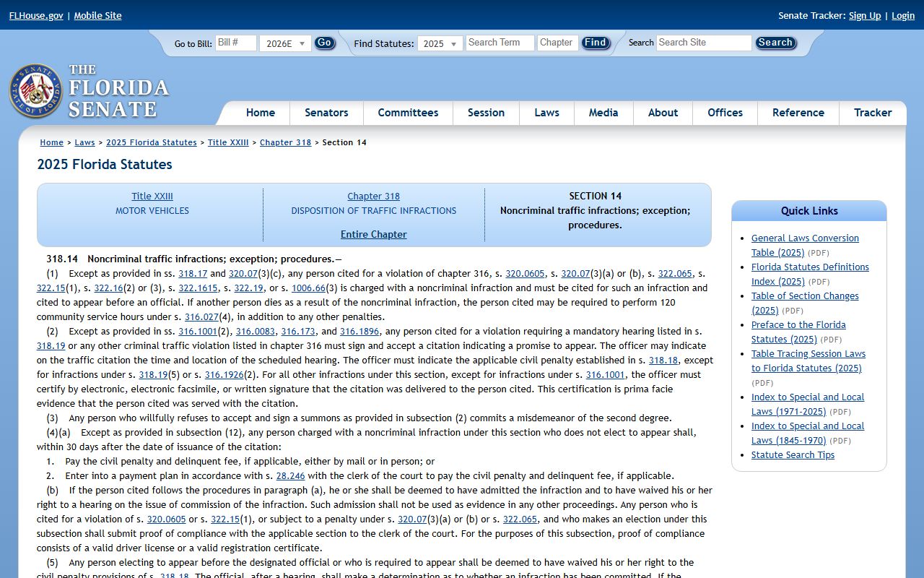Focus the Bill # input field
924x578 pixels.
pyautogui.click(x=236, y=43)
